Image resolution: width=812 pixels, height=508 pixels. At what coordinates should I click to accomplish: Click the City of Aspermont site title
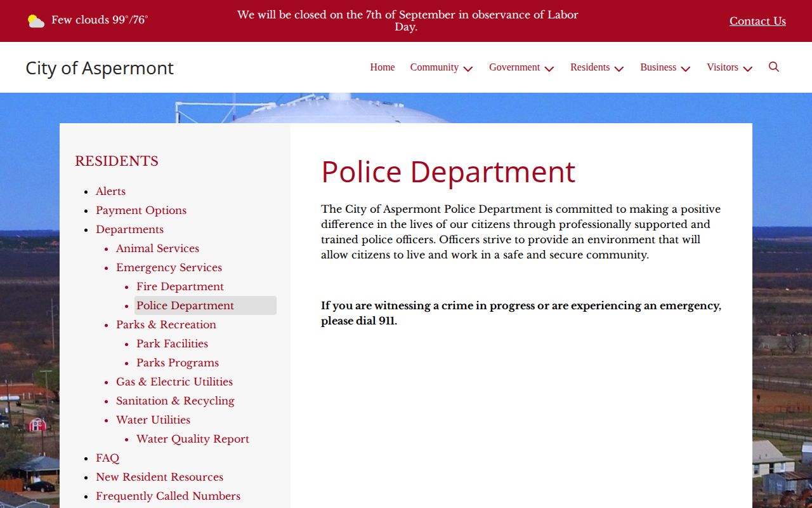(x=100, y=68)
